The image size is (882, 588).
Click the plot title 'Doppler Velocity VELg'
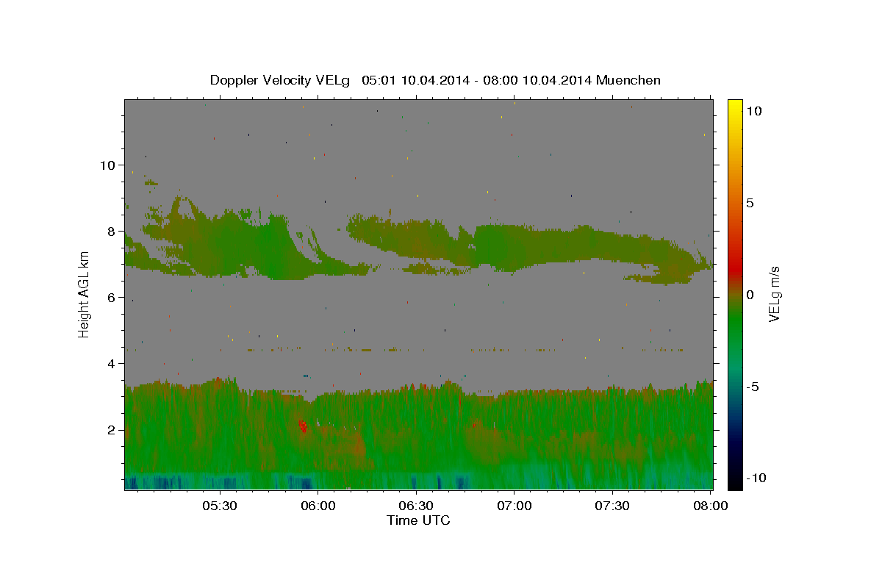pos(281,80)
